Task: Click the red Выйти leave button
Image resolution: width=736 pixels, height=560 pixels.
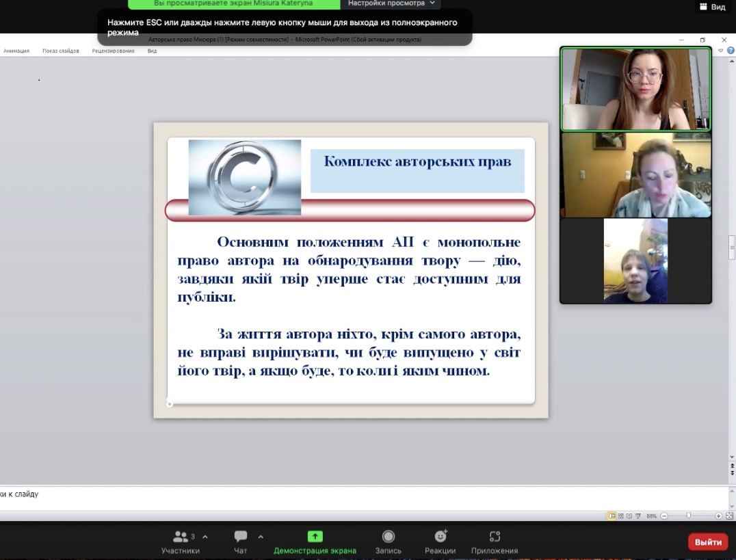Action: (708, 542)
